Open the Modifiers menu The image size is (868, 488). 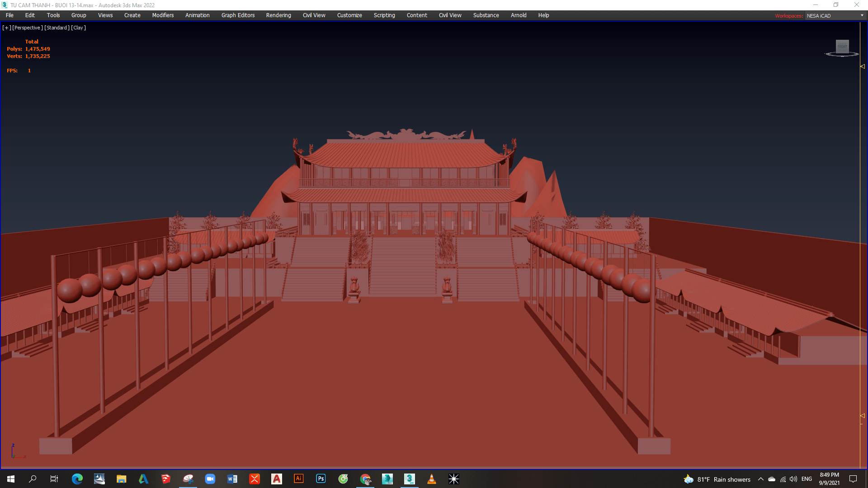[163, 15]
